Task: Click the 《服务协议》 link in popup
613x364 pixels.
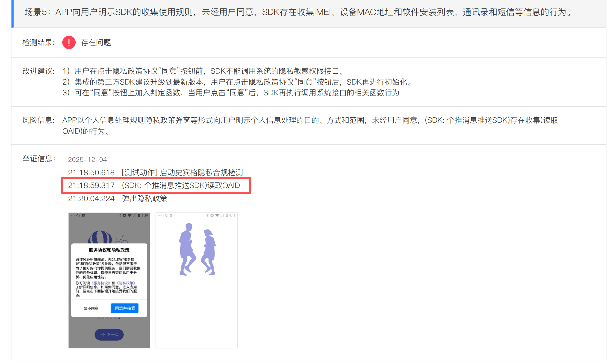Action: point(101,283)
